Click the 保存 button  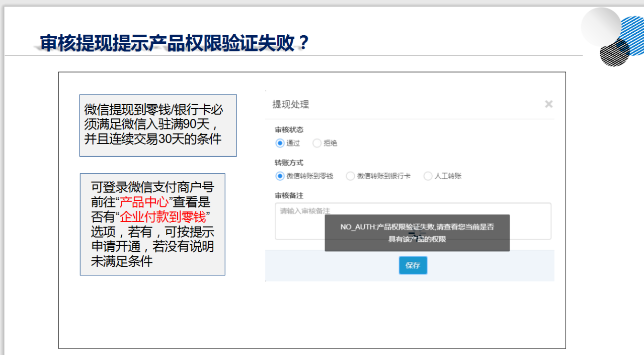click(x=413, y=265)
